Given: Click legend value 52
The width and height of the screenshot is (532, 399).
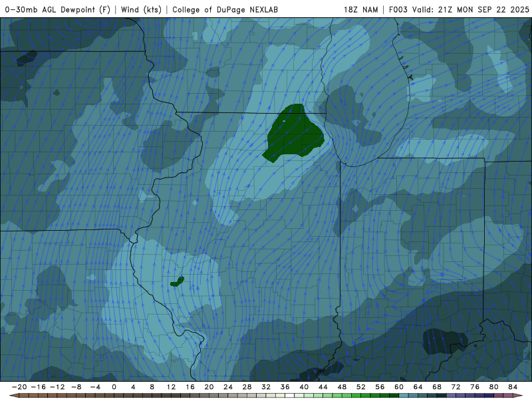Looking at the screenshot, I should point(361,387).
